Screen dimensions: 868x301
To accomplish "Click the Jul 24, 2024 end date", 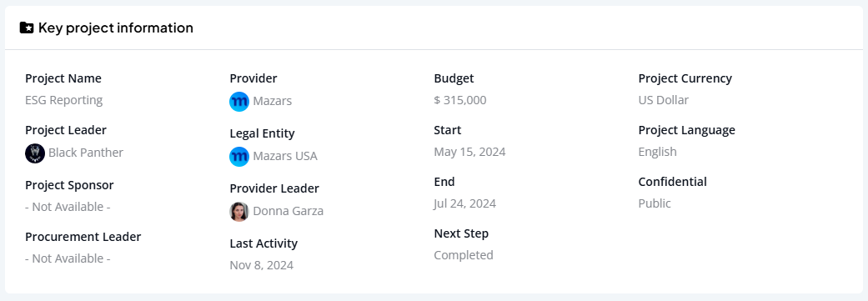I will pyautogui.click(x=465, y=203).
